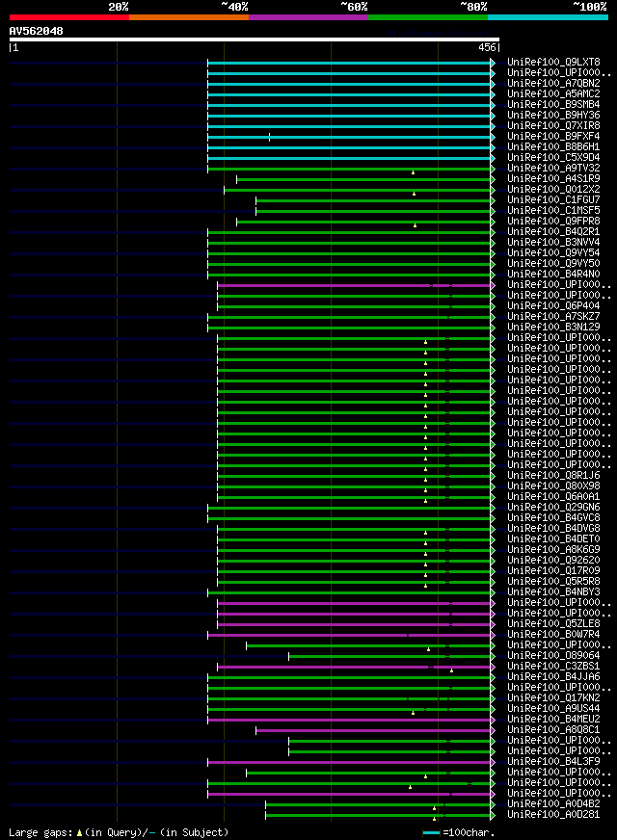Click the yellow gap marker on Q9FPR8 row

click(x=415, y=225)
